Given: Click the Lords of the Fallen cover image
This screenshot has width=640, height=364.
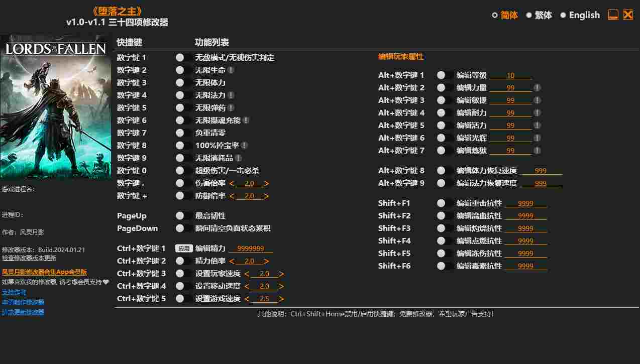Looking at the screenshot, I should pos(55,107).
